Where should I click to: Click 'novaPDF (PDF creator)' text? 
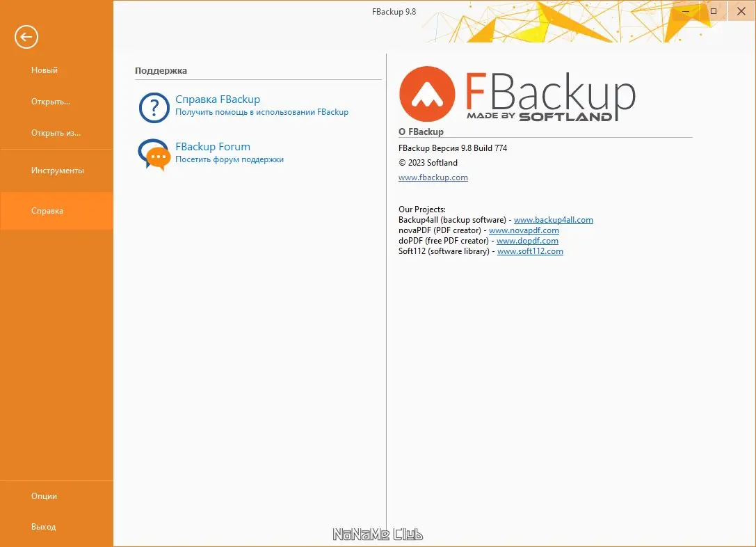click(440, 230)
